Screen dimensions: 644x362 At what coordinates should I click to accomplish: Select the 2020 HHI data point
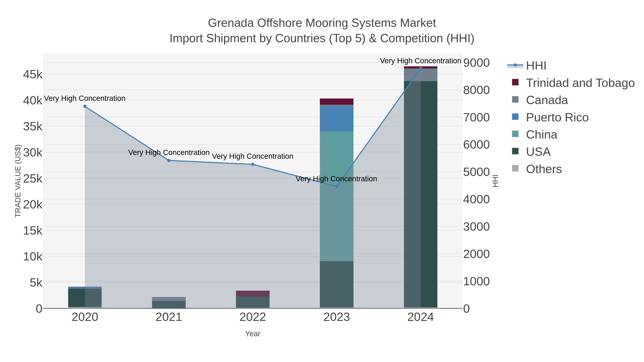tap(85, 106)
